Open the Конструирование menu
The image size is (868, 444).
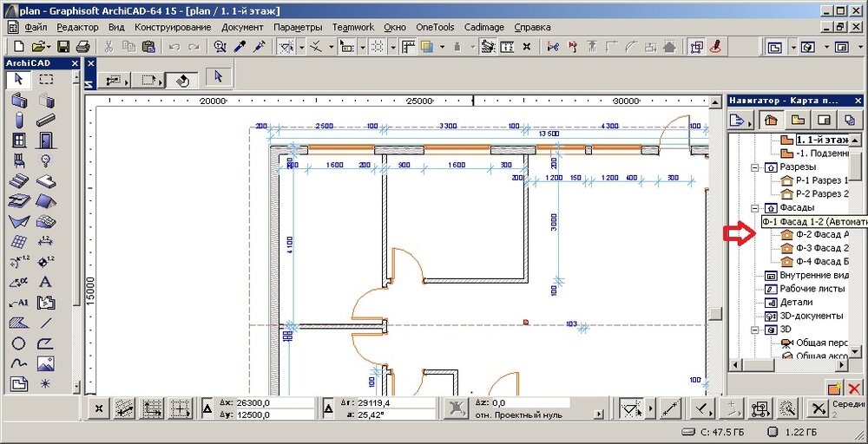[x=173, y=27]
